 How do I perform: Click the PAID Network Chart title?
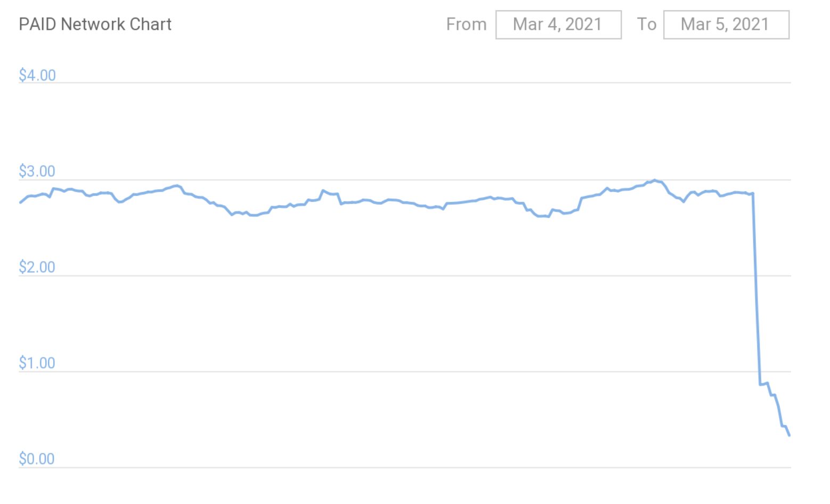tap(95, 25)
